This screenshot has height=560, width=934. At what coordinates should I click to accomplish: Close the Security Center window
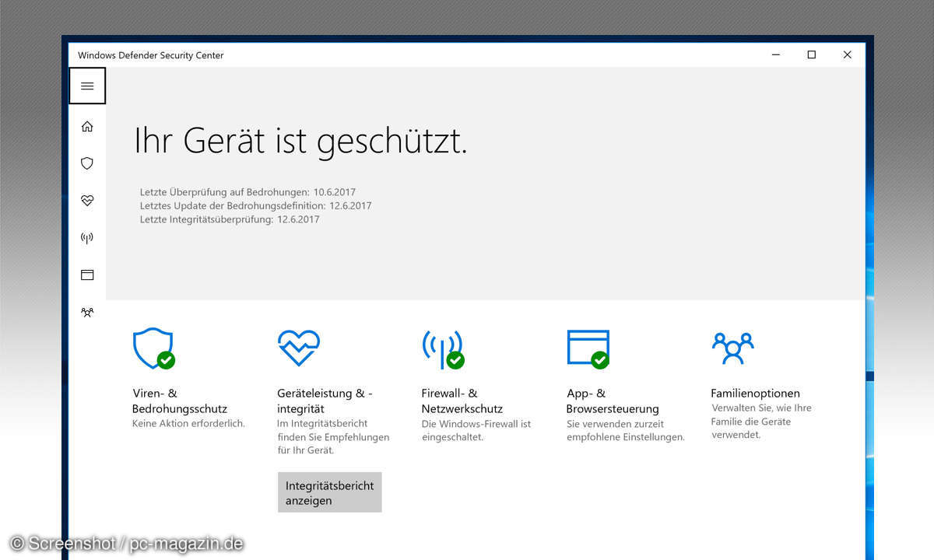tap(847, 54)
